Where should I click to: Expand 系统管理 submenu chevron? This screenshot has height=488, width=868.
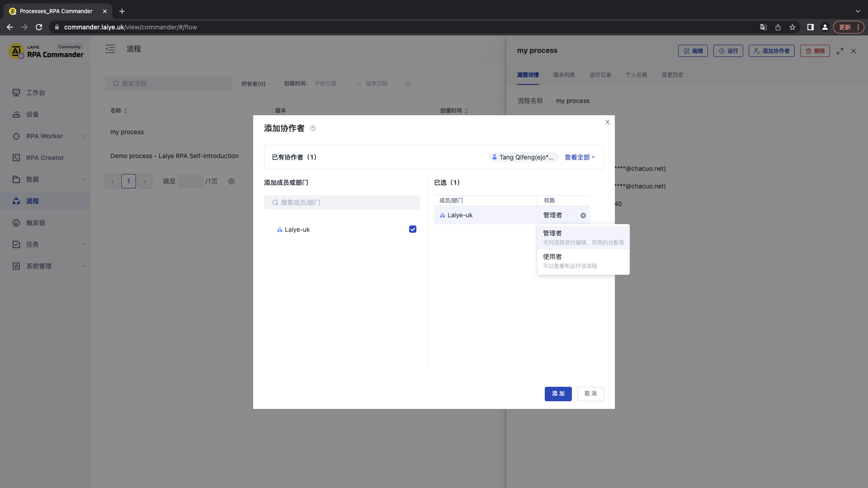(83, 267)
